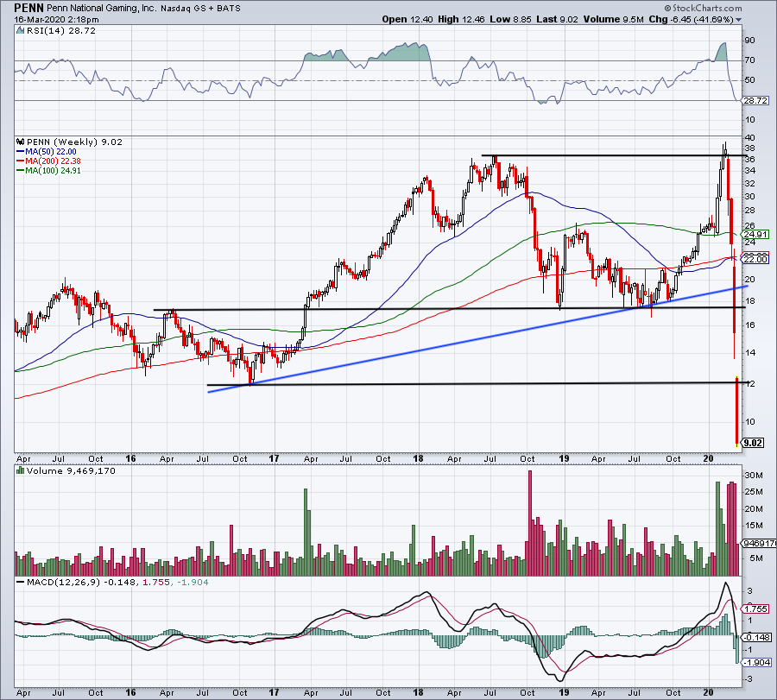Click the 25M label on the volume axis
The width and height of the screenshot is (777, 700).
tap(753, 492)
